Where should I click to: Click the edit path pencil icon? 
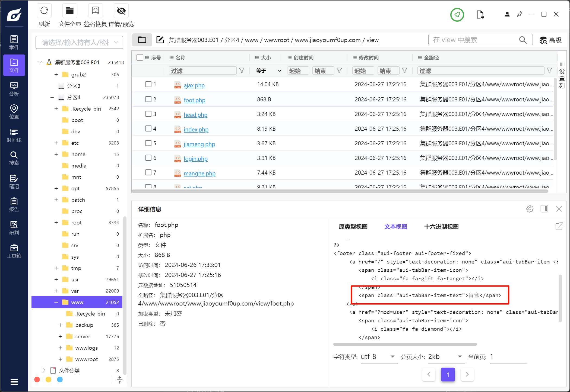(x=160, y=40)
